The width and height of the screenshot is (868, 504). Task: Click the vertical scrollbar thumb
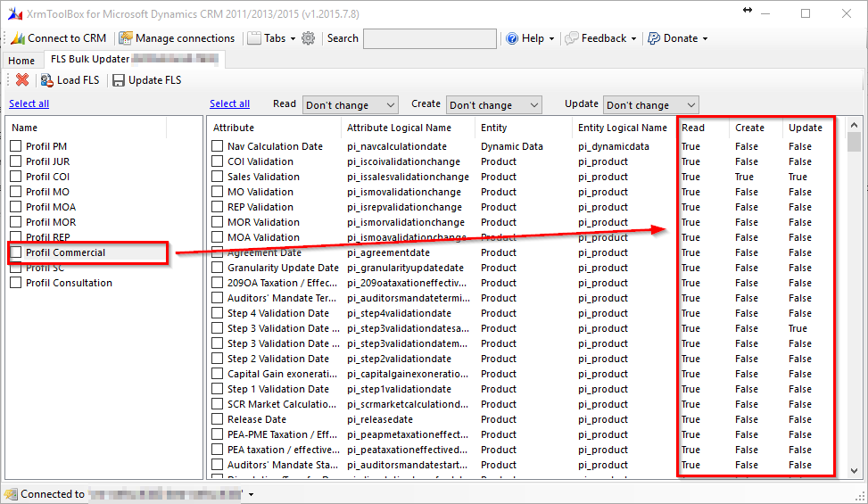pyautogui.click(x=854, y=142)
